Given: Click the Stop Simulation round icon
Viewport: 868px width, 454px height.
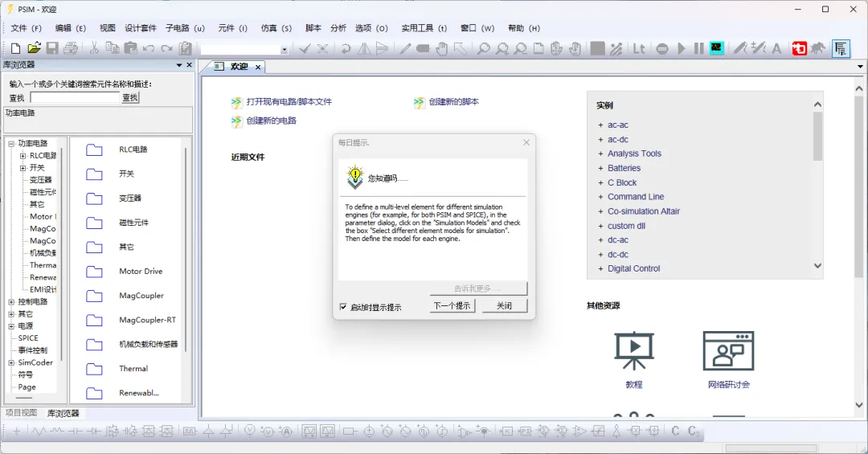Looking at the screenshot, I should tap(662, 49).
